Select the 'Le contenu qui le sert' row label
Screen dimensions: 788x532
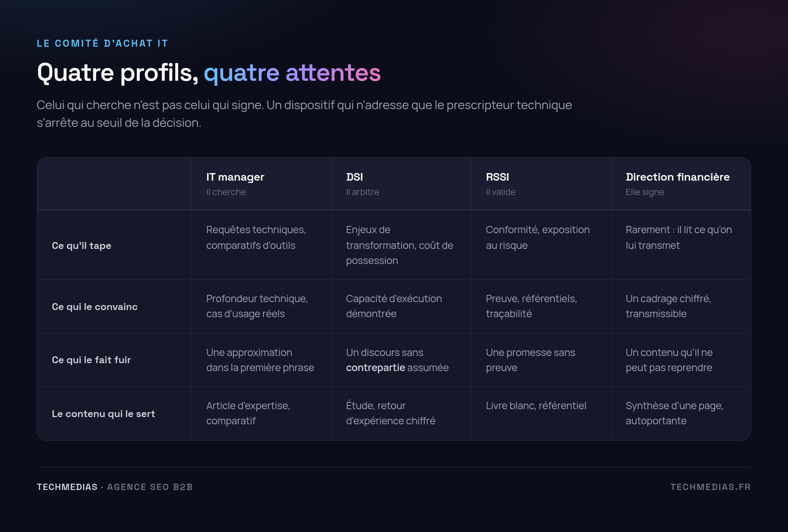(x=103, y=414)
